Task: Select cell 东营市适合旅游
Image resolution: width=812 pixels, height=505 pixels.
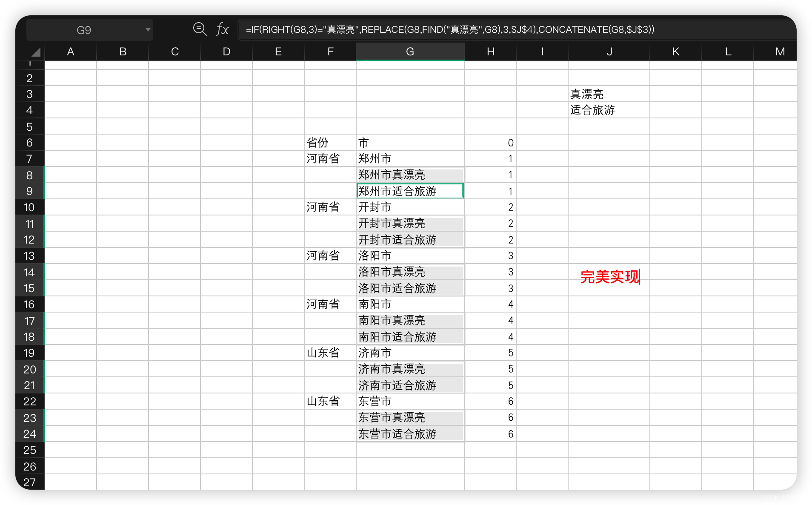Action: (x=410, y=434)
